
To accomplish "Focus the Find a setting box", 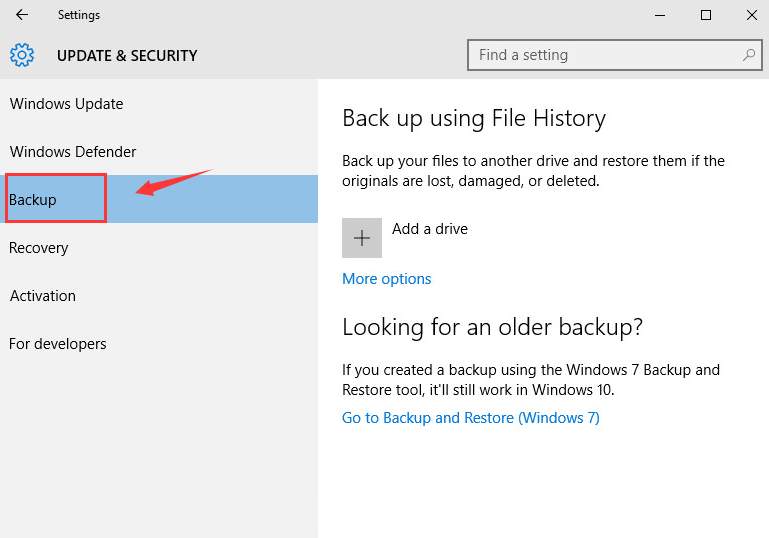I will (615, 55).
